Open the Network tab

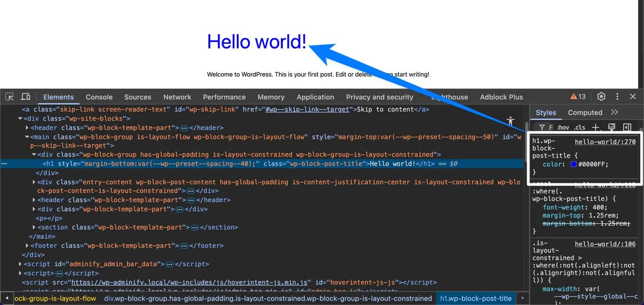click(177, 97)
